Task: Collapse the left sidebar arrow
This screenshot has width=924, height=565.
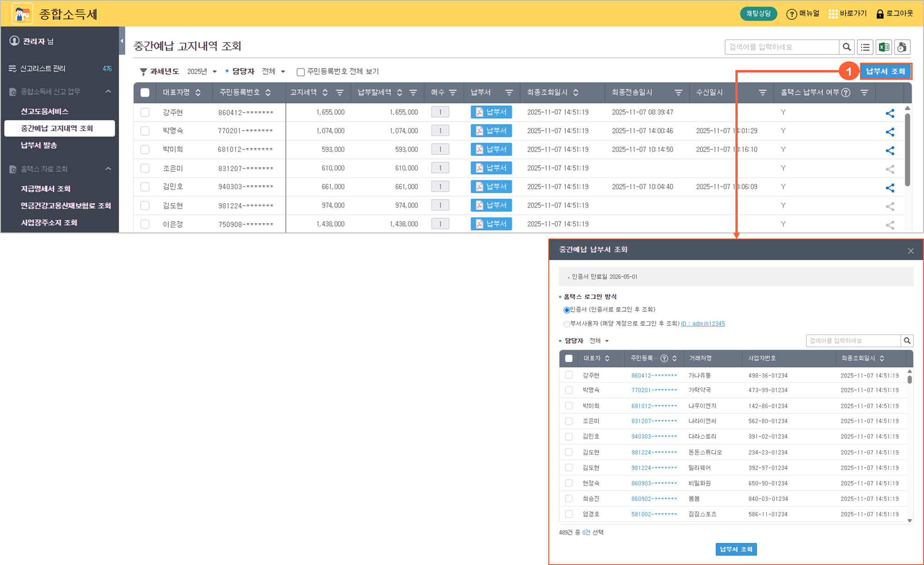Action: pyautogui.click(x=122, y=41)
